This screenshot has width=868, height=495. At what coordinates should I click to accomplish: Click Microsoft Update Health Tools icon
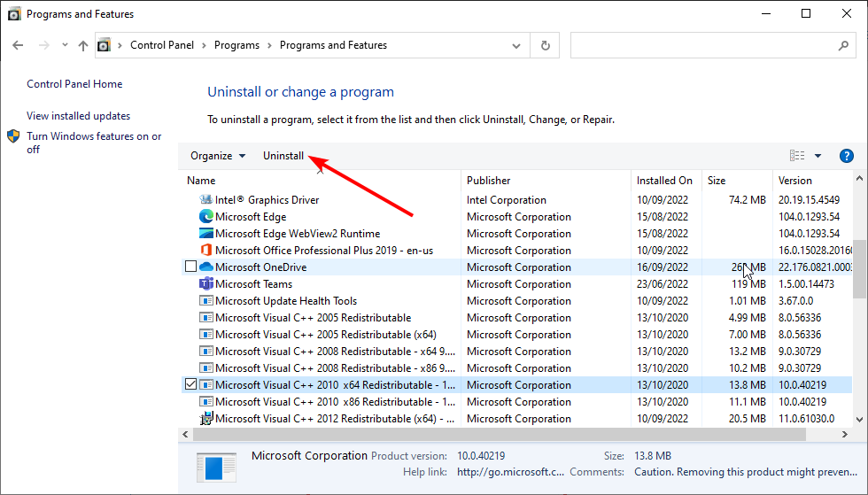(205, 301)
